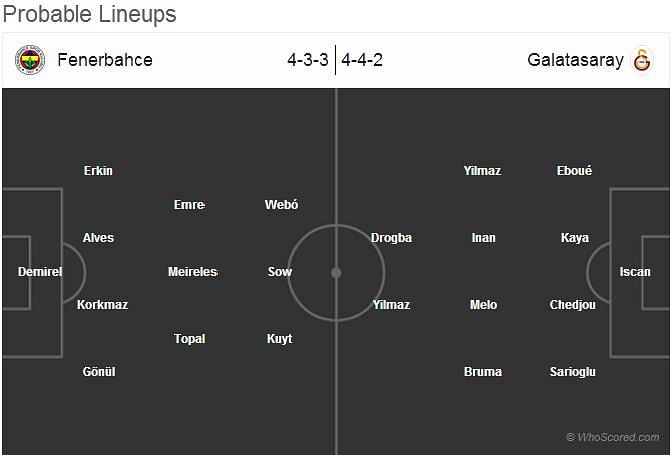Select the 4-4-2 formation label
Image resolution: width=671 pixels, height=455 pixels.
click(362, 60)
